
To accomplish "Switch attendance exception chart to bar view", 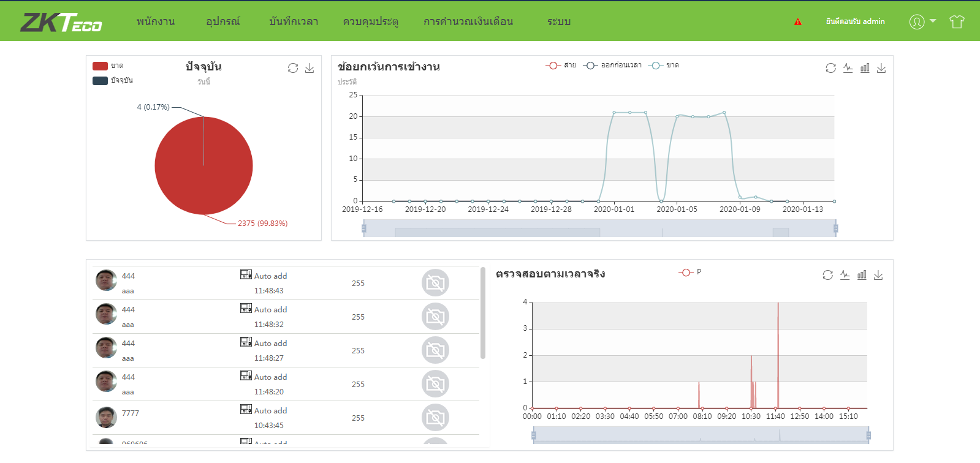I will (865, 68).
